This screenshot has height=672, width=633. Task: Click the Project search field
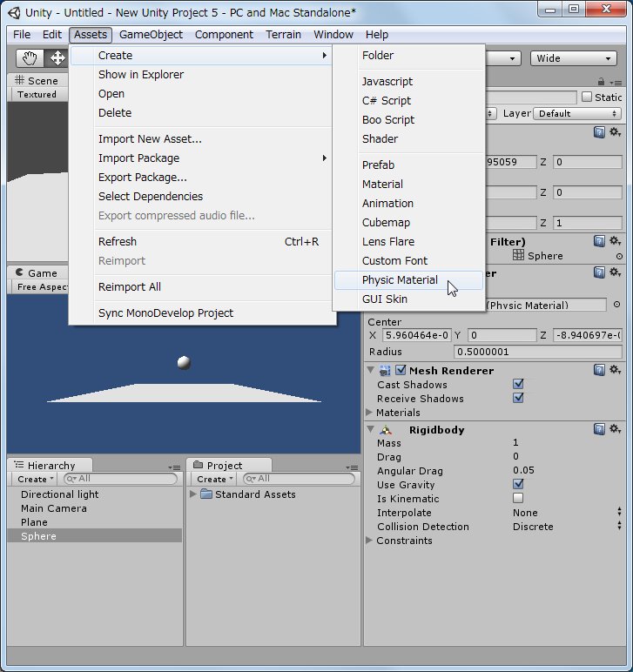tap(299, 479)
